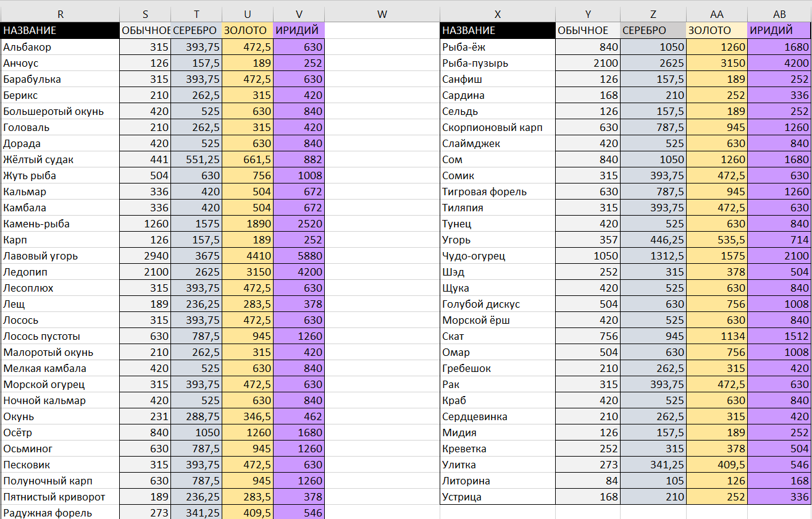This screenshot has height=519, width=812.
Task: Select the "Барабулька" name cell
Action: point(60,79)
